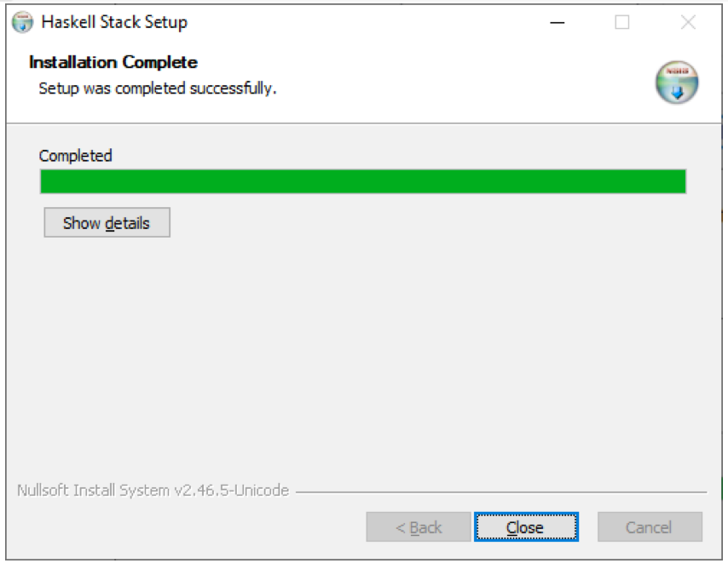Minimize the setup window
The height and width of the screenshot is (569, 728).
pyautogui.click(x=558, y=22)
